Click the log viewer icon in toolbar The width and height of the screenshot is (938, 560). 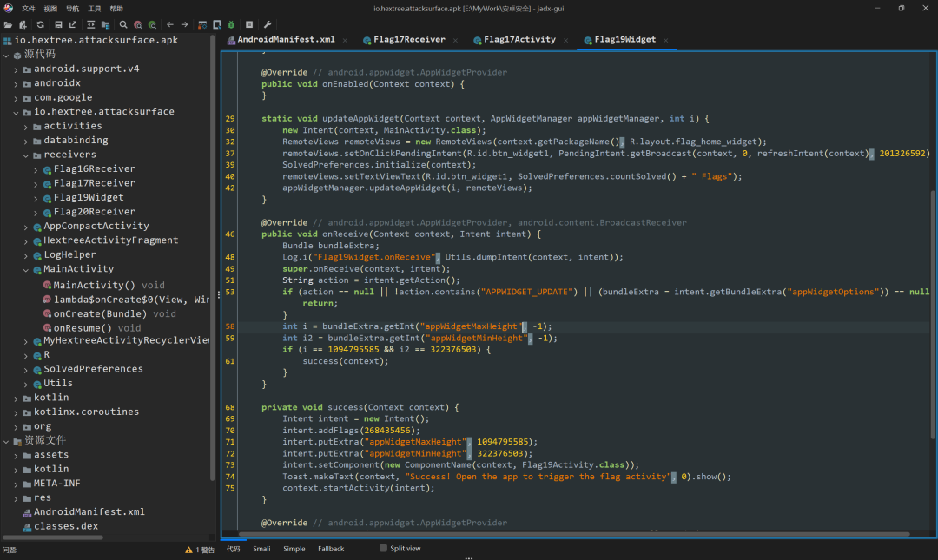click(x=249, y=25)
